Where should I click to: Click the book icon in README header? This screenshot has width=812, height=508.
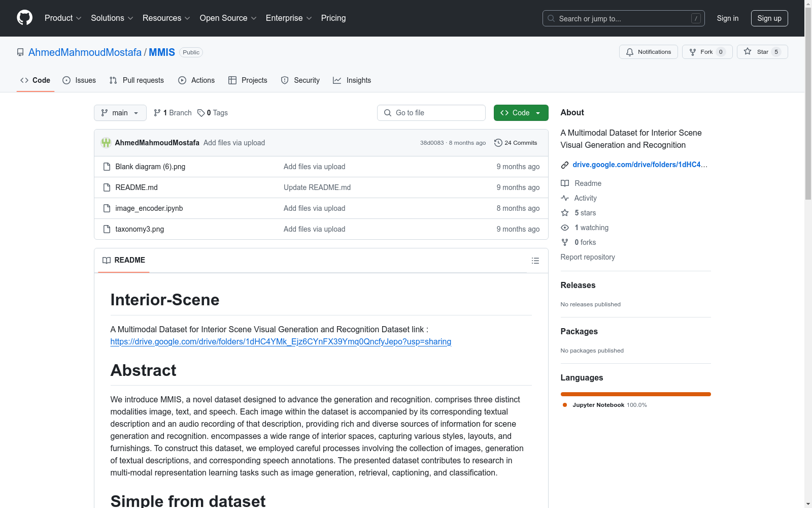coord(107,260)
